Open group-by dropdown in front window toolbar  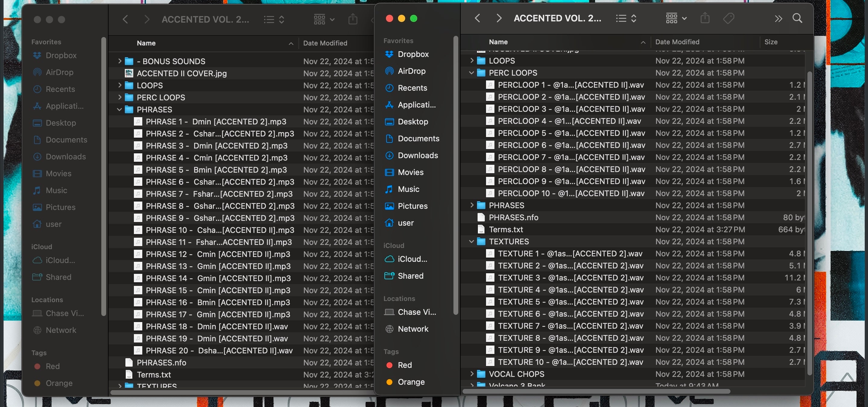point(676,18)
